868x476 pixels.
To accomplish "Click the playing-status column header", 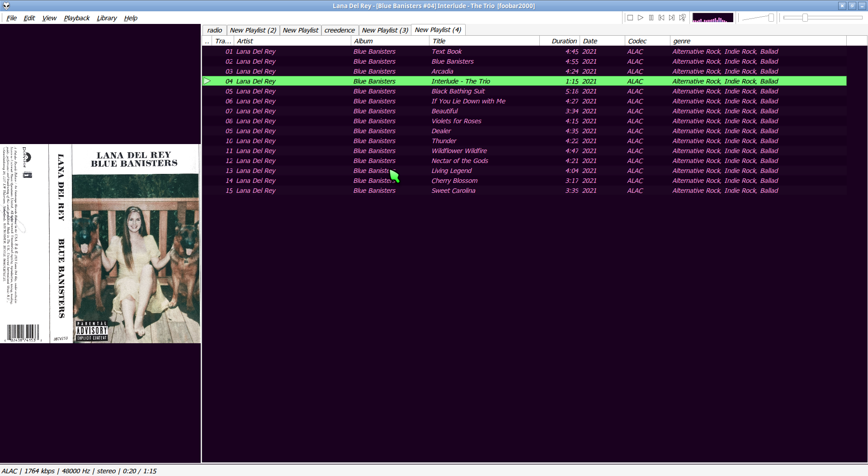I will point(207,41).
